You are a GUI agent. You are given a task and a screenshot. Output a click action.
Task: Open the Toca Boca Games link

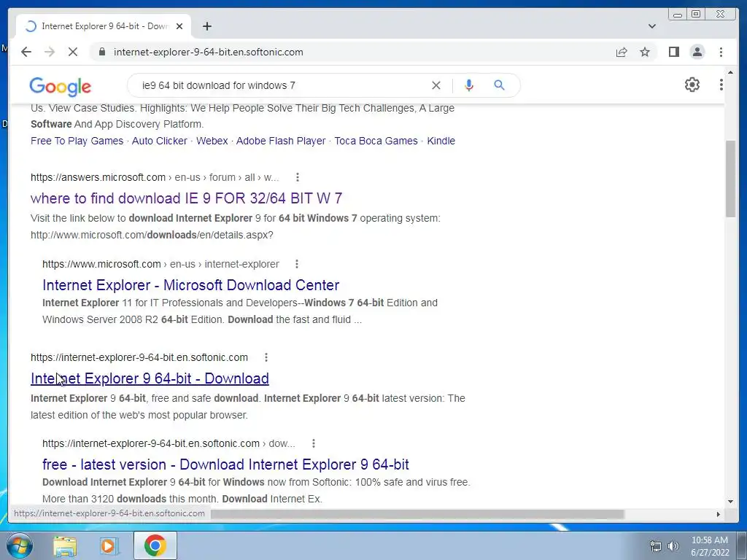[376, 141]
